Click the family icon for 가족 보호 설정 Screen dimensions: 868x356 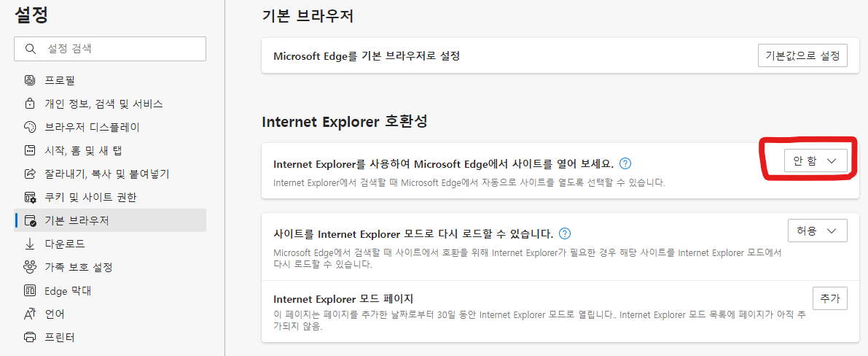(x=30, y=267)
